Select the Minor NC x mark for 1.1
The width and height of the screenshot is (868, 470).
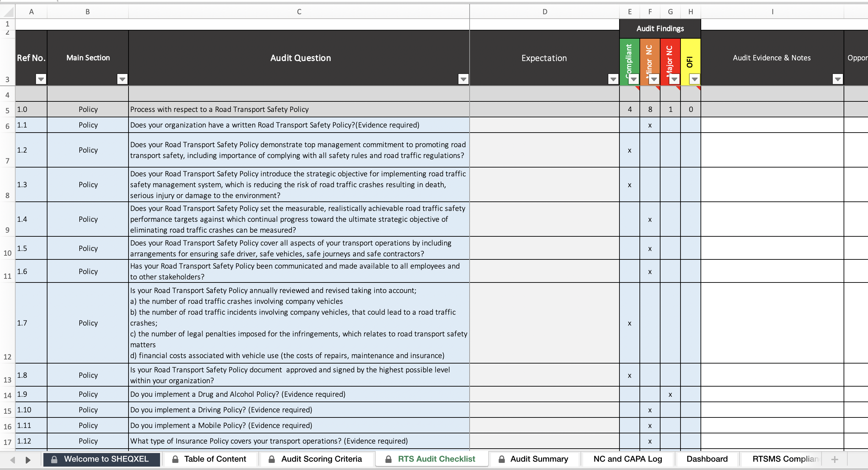(x=650, y=125)
